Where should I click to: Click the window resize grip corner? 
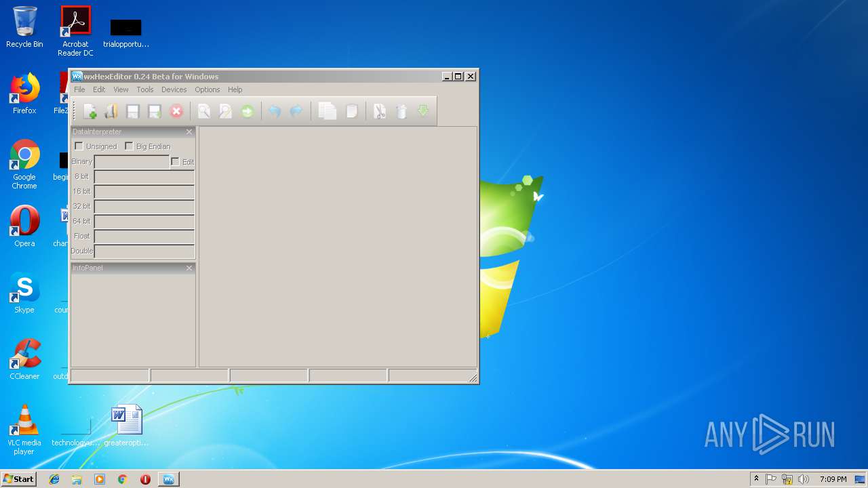473,378
